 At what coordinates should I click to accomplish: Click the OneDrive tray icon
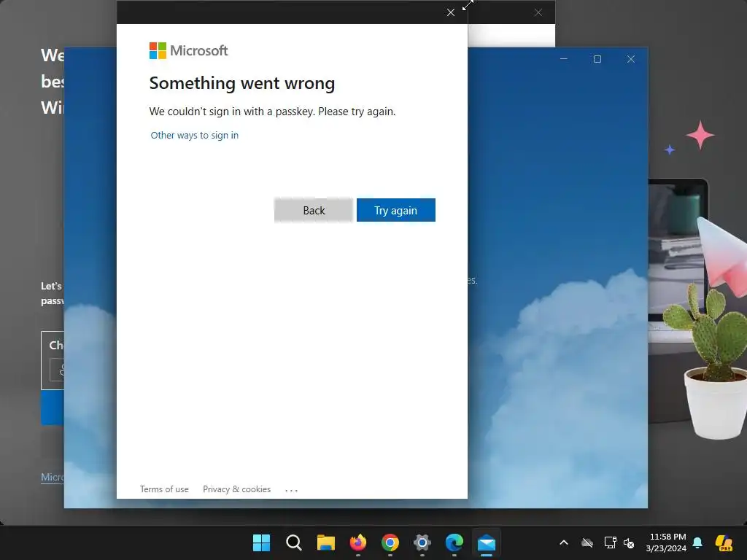pyautogui.click(x=587, y=542)
